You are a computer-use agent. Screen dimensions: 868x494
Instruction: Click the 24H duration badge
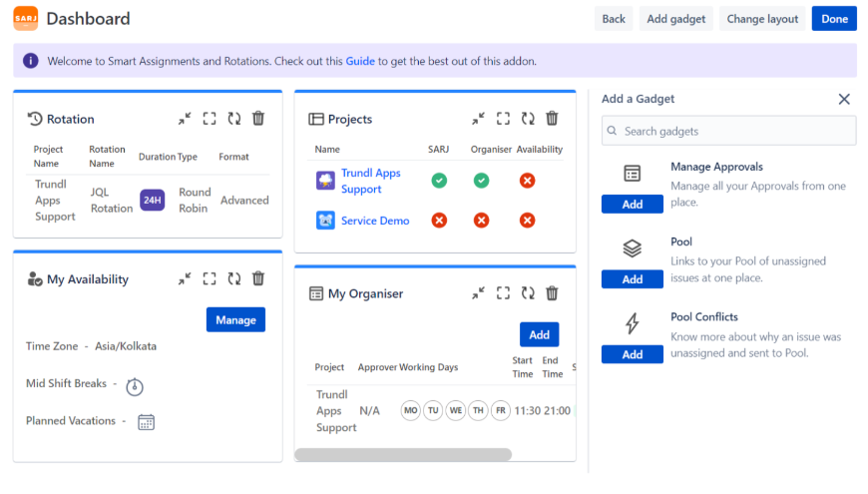153,200
